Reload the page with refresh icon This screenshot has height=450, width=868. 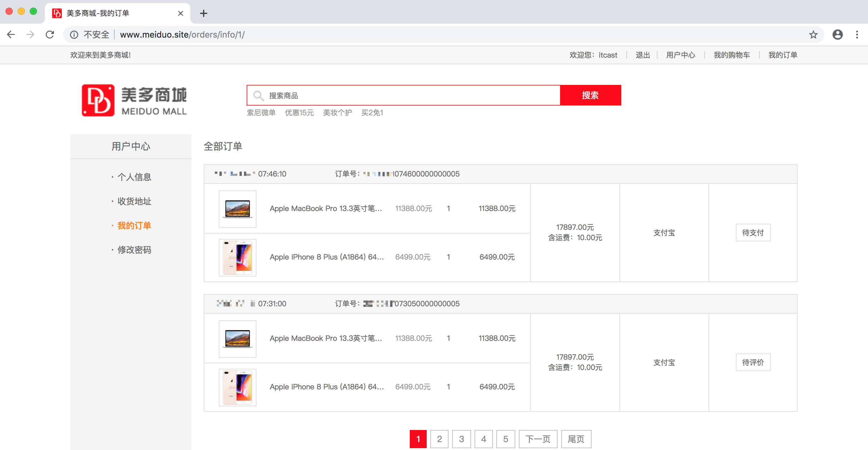tap(50, 34)
